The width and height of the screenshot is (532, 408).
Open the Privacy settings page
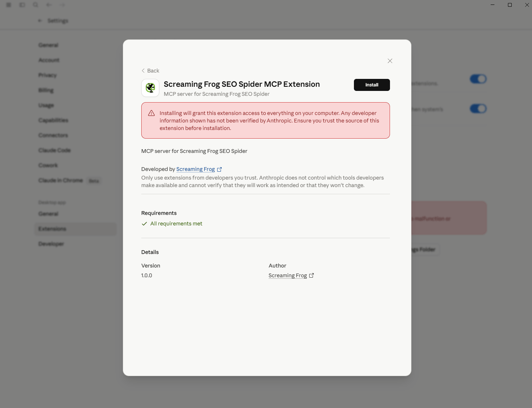[47, 75]
